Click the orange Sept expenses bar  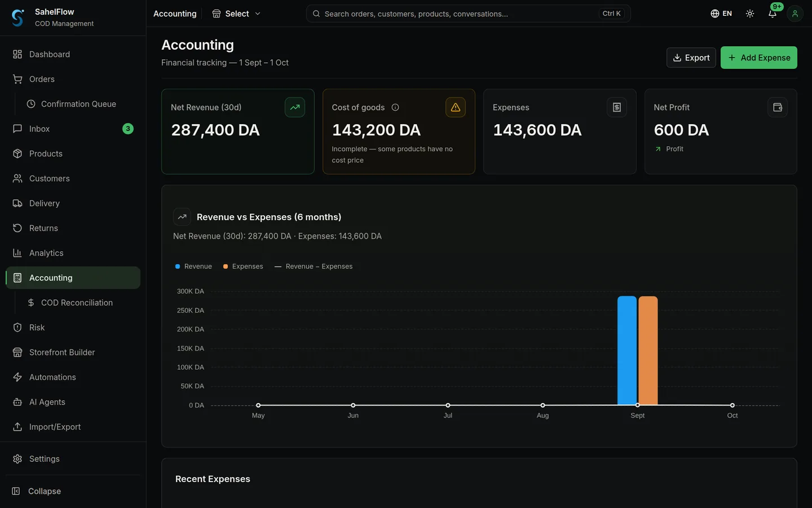coord(648,351)
